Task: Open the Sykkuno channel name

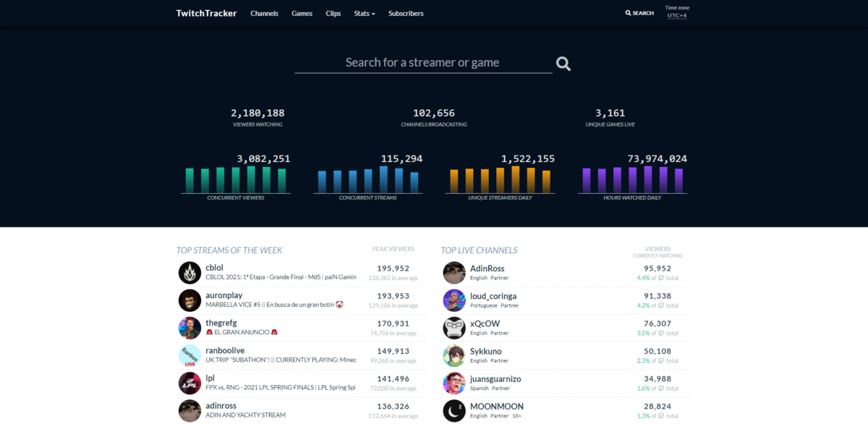Action: tap(486, 351)
